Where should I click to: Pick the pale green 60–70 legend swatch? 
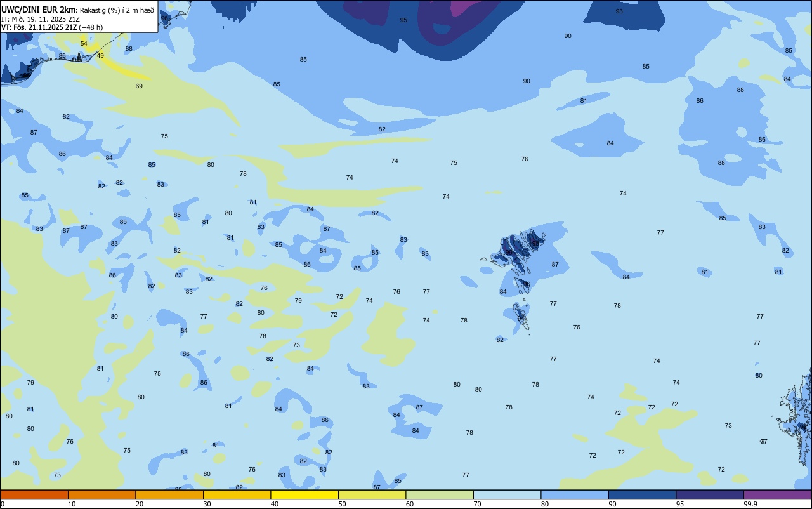point(440,494)
